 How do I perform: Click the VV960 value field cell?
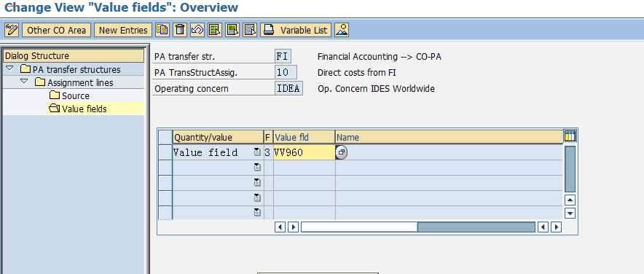(x=304, y=152)
